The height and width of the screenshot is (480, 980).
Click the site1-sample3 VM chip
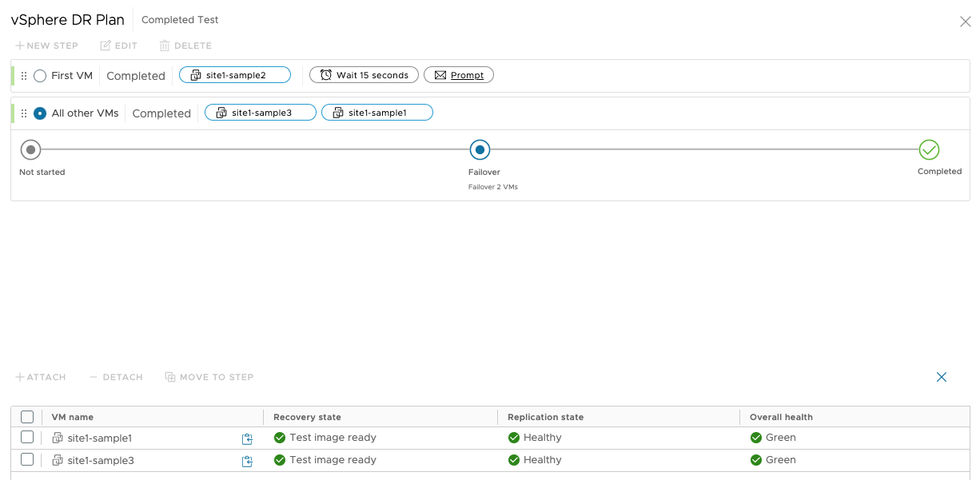pos(261,113)
